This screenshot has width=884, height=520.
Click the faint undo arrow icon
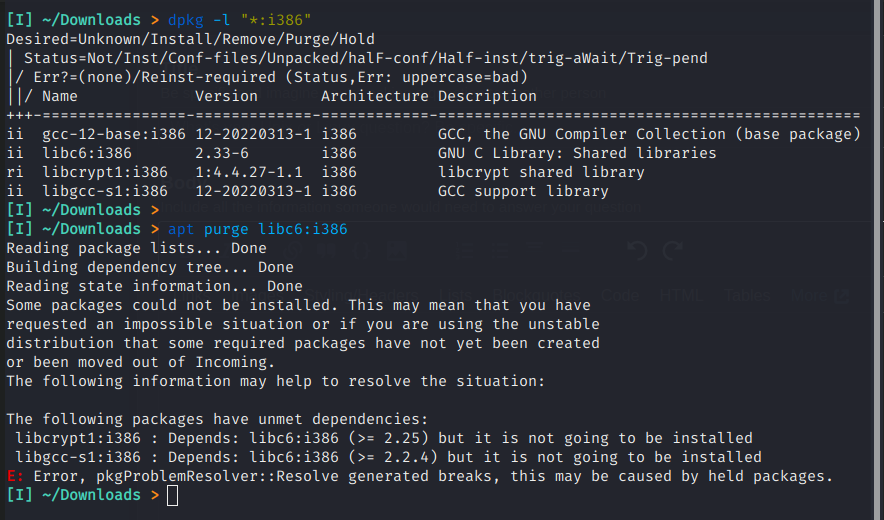[637, 250]
